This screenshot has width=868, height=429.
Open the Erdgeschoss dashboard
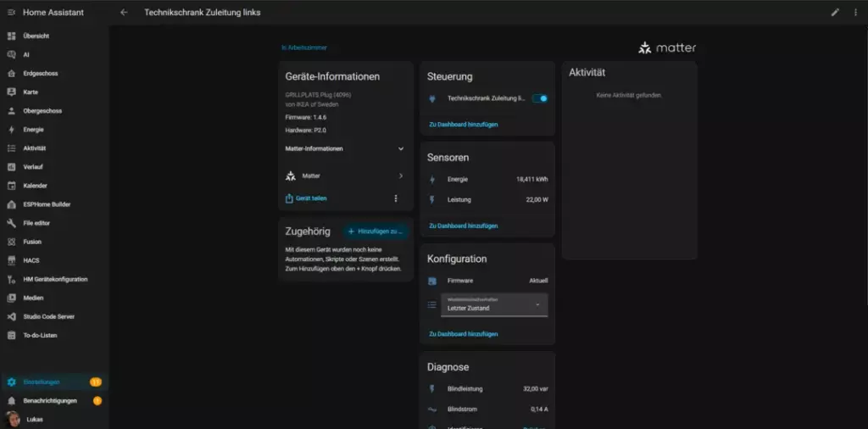click(54, 74)
